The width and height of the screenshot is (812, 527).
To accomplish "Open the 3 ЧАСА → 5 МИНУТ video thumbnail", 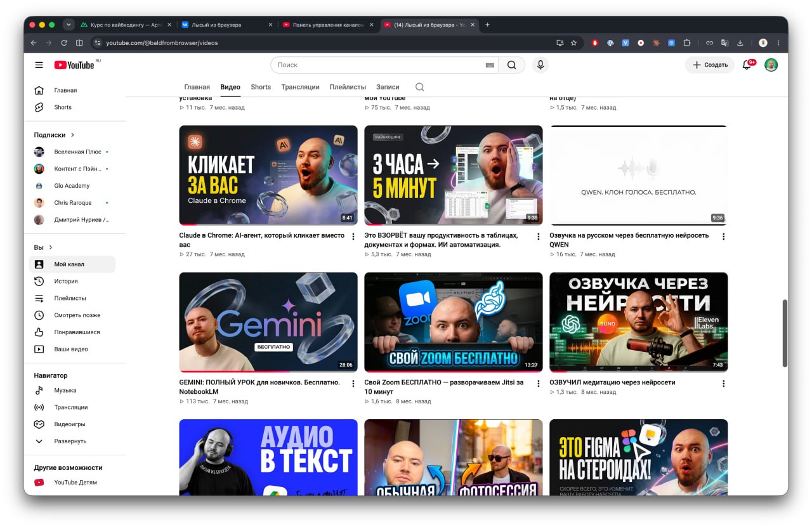I will (454, 175).
